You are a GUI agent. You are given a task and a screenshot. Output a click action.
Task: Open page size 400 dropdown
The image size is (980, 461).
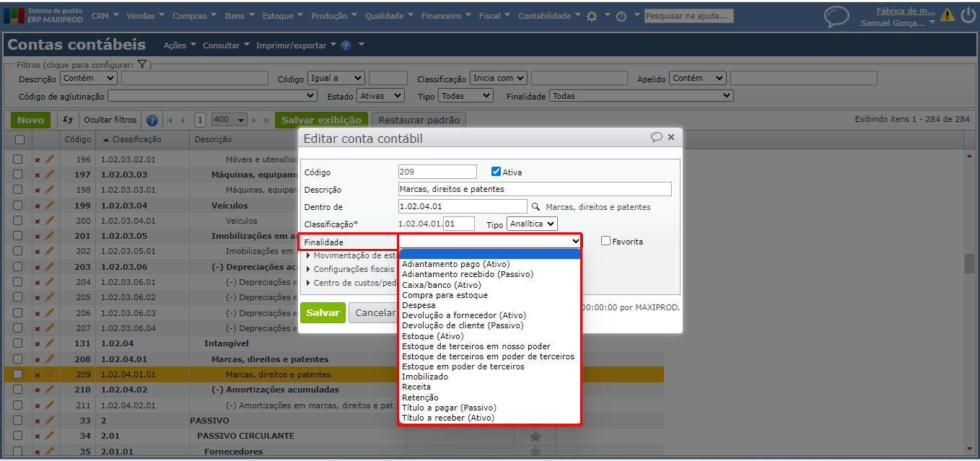click(230, 120)
